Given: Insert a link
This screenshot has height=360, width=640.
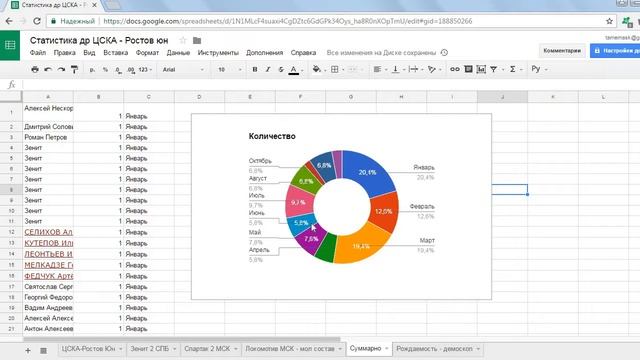Looking at the screenshot, I should coord(455,69).
